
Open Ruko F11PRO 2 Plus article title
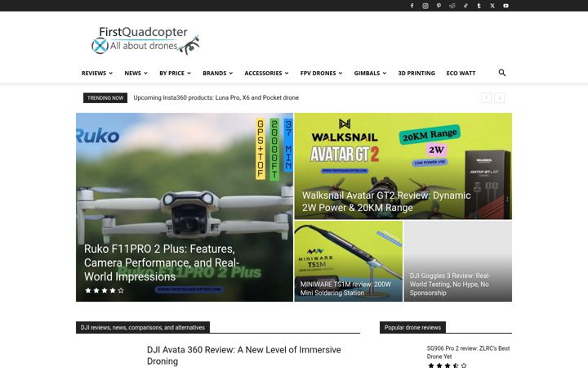coord(161,263)
